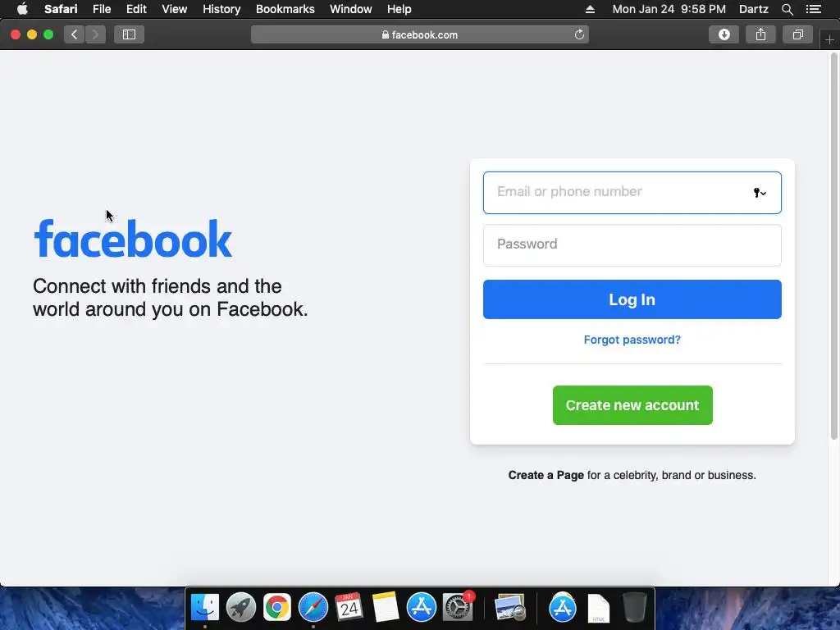This screenshot has width=840, height=630.
Task: Focus the Email or phone number field
Action: [632, 193]
